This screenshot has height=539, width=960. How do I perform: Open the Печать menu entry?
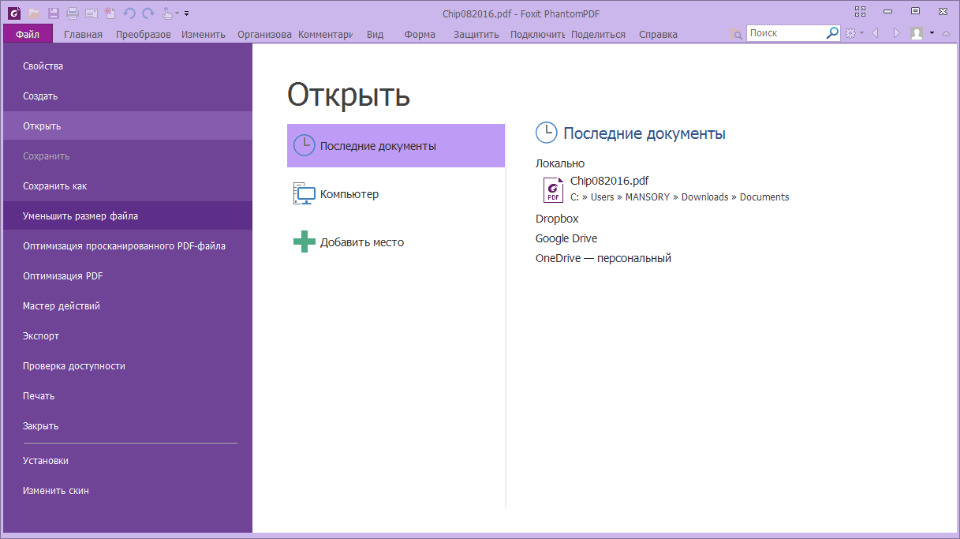pyautogui.click(x=127, y=396)
